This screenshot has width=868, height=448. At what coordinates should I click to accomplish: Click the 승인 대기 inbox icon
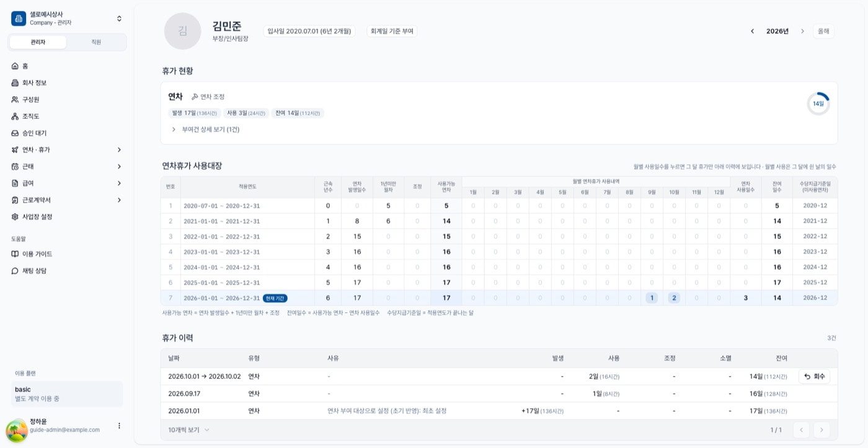point(15,133)
